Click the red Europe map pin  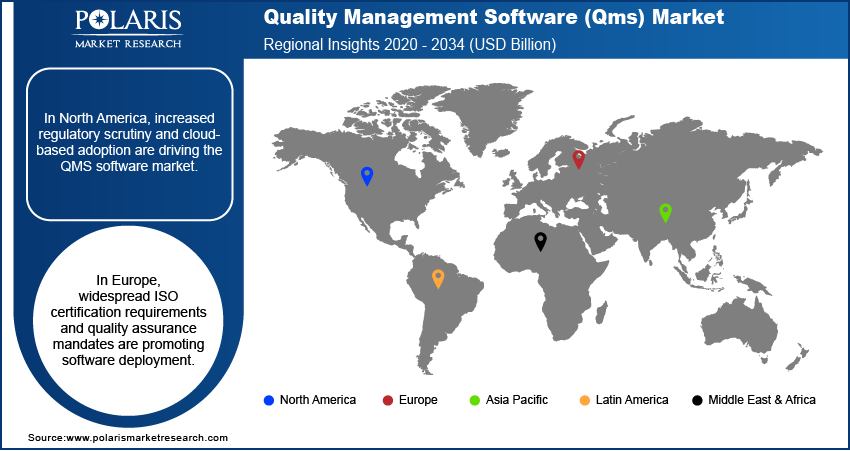(x=578, y=158)
